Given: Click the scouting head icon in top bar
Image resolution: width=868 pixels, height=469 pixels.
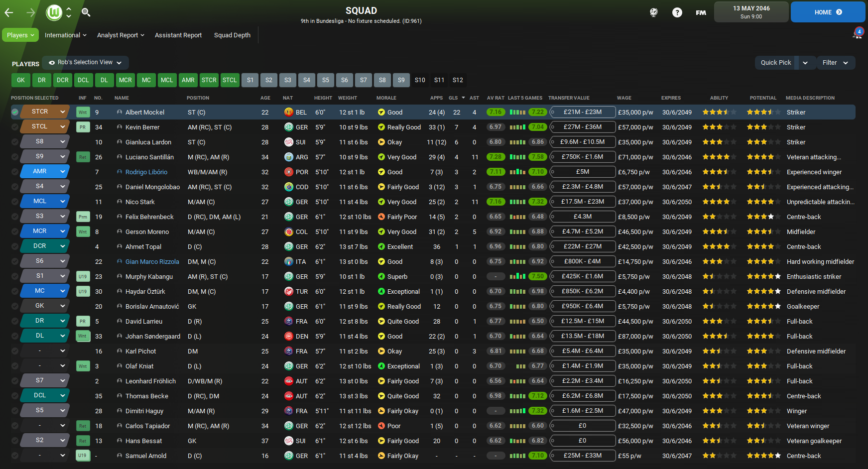Looking at the screenshot, I should (x=653, y=12).
